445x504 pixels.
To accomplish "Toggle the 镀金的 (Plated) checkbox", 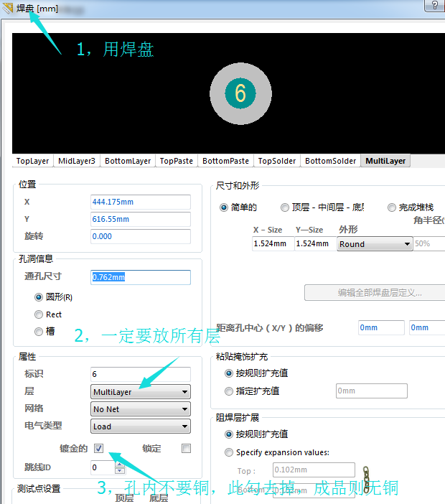I will pos(98,449).
